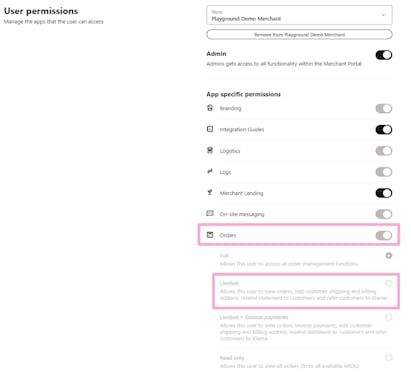Screen dimensions: 411x372
Task: Click the Store dropdown chevron arrow
Action: click(383, 15)
